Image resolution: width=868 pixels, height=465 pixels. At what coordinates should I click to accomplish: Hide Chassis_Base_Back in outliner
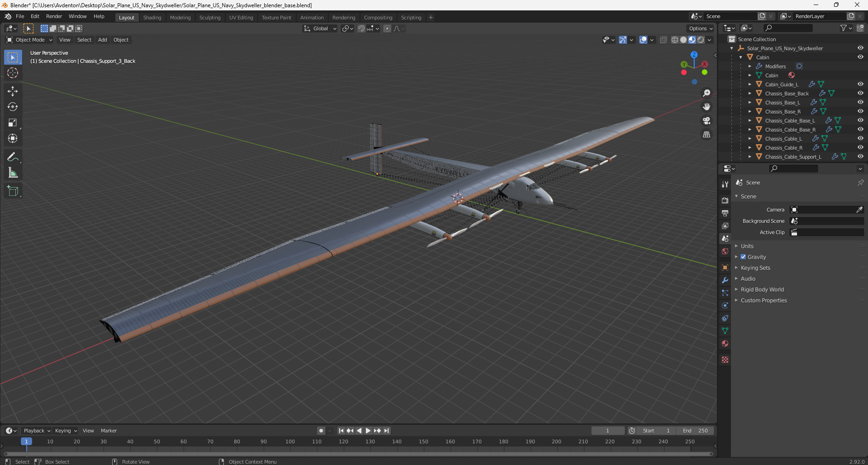pyautogui.click(x=860, y=93)
